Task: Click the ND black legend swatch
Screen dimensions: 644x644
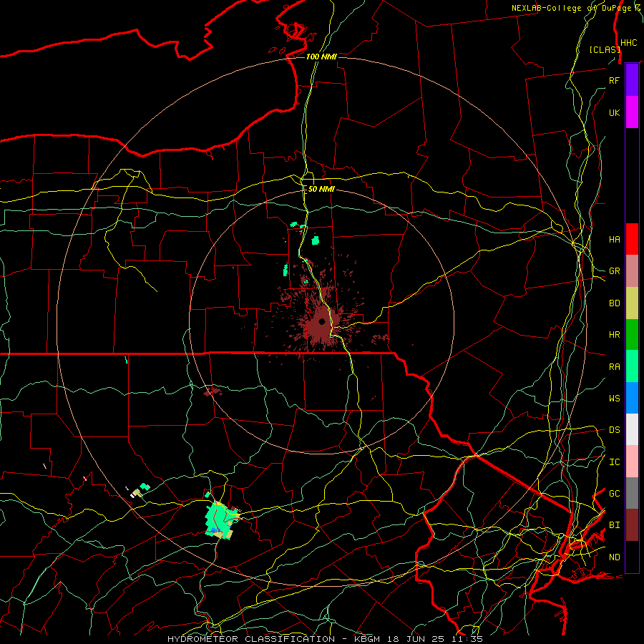Action: tap(632, 557)
